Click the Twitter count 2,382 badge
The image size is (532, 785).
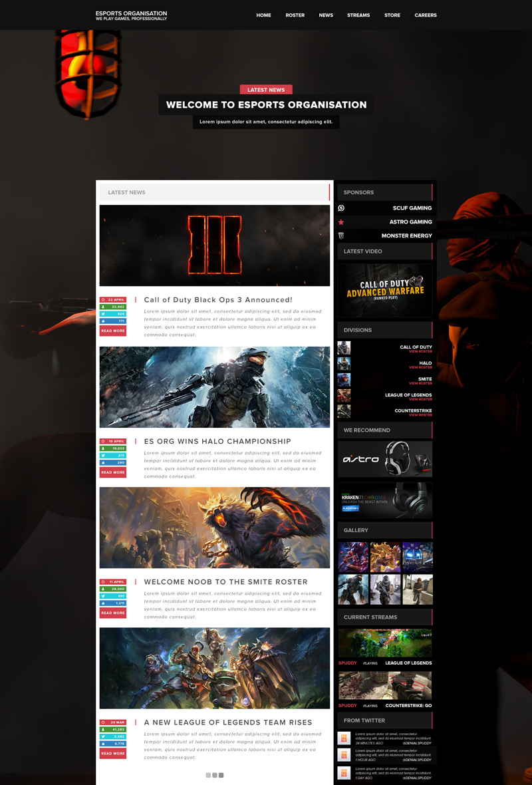[x=112, y=736]
